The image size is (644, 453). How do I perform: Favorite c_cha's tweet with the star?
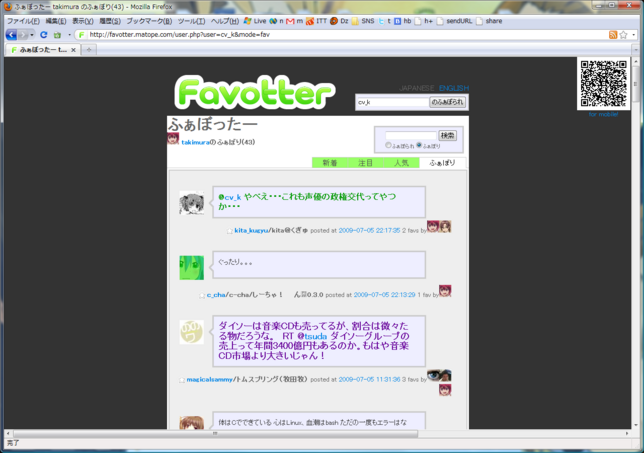pos(202,295)
